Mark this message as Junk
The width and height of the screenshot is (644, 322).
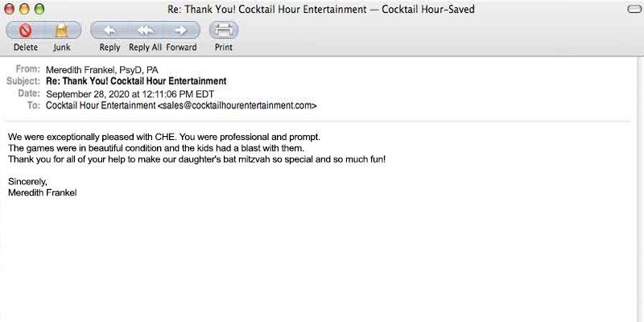coord(62,31)
